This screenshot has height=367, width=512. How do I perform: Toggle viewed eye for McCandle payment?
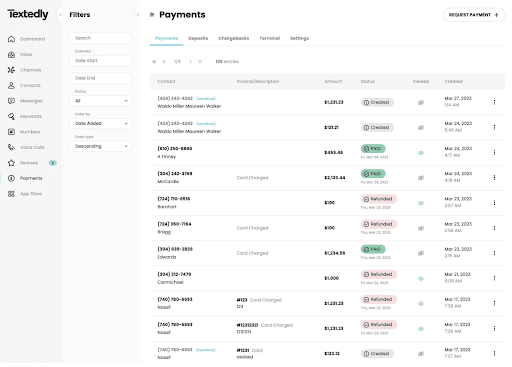(x=421, y=178)
